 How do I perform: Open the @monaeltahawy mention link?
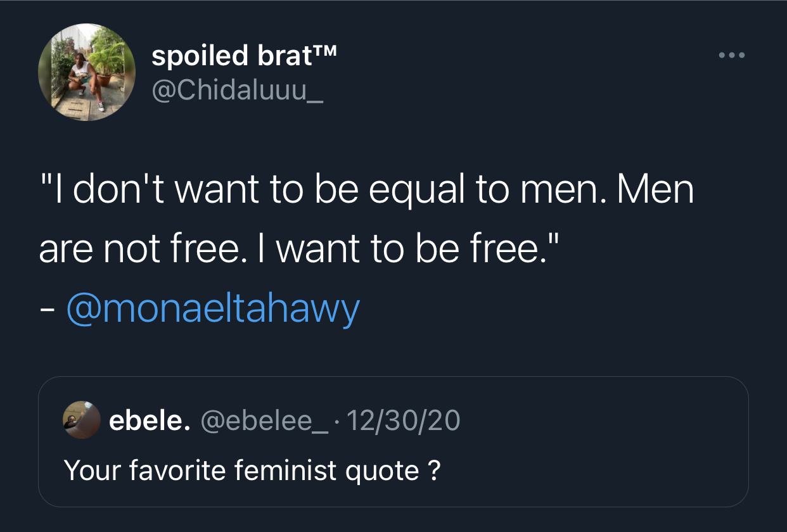[x=213, y=309]
